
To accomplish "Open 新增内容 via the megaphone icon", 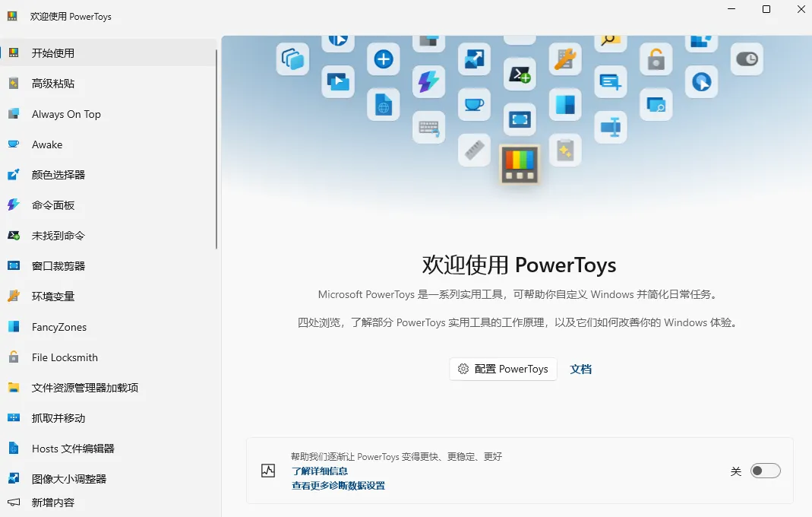I will [x=14, y=503].
